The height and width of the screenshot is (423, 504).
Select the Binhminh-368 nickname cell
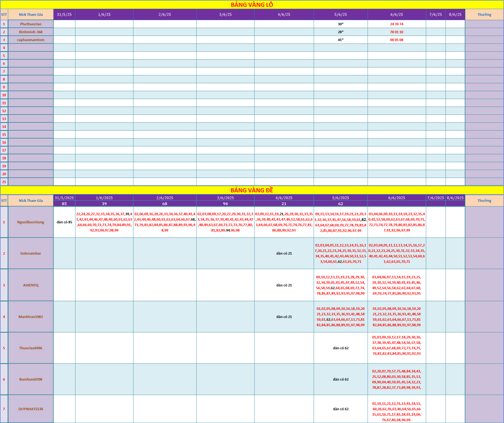(31, 32)
